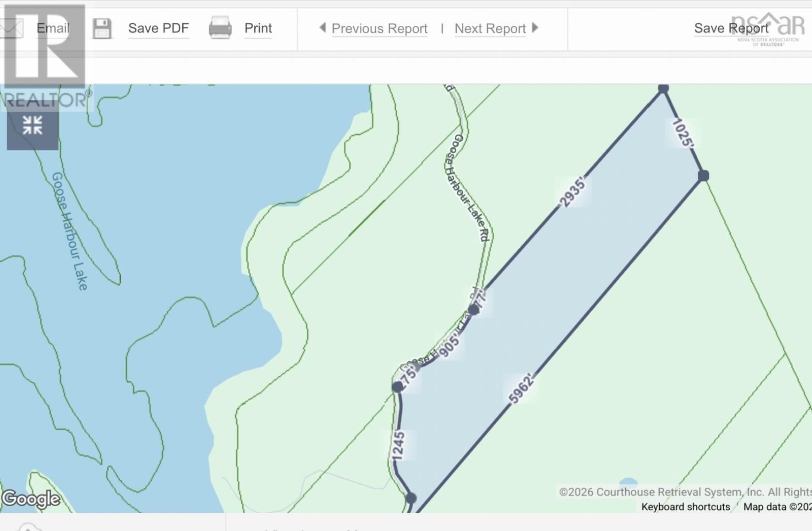Open the Next Report link

490,29
